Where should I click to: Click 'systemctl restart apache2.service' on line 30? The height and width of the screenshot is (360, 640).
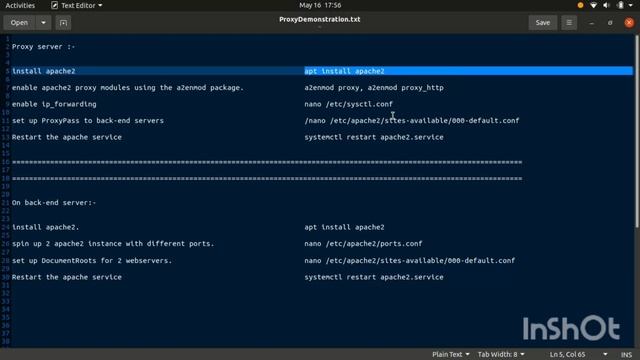pyautogui.click(x=374, y=277)
